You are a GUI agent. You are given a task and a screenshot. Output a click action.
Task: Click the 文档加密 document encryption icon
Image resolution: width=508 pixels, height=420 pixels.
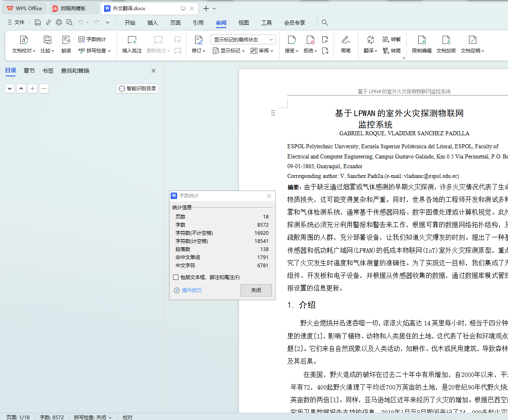[446, 40]
